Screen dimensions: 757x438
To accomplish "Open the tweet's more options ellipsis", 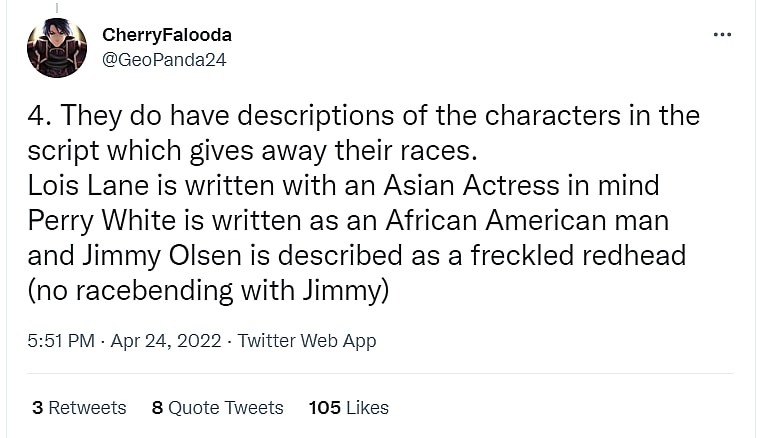I will (722, 35).
